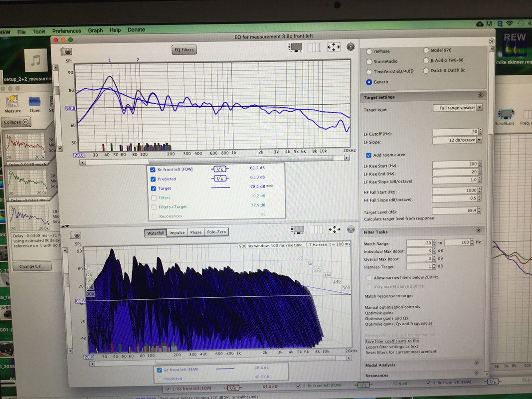
Task: Click the music note file icon on desktop
Action: pyautogui.click(x=35, y=60)
